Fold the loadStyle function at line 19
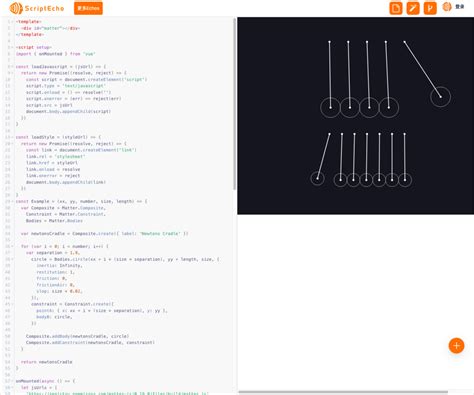 pyautogui.click(x=13, y=137)
